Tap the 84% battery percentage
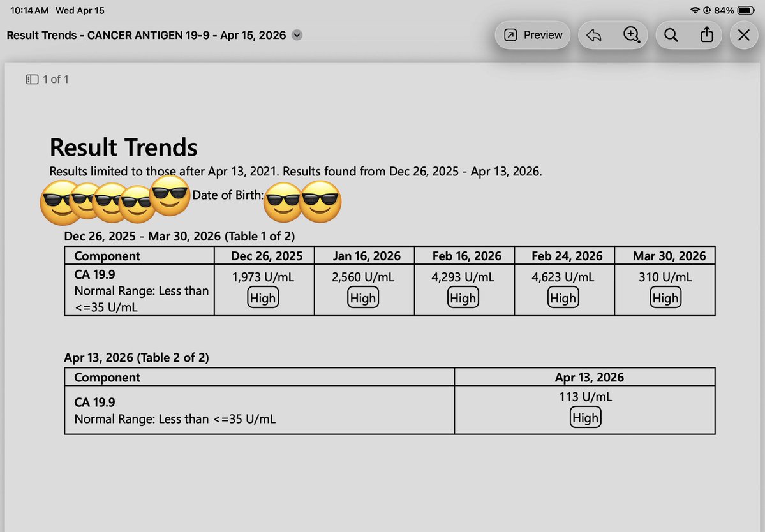The width and height of the screenshot is (765, 532). [724, 10]
